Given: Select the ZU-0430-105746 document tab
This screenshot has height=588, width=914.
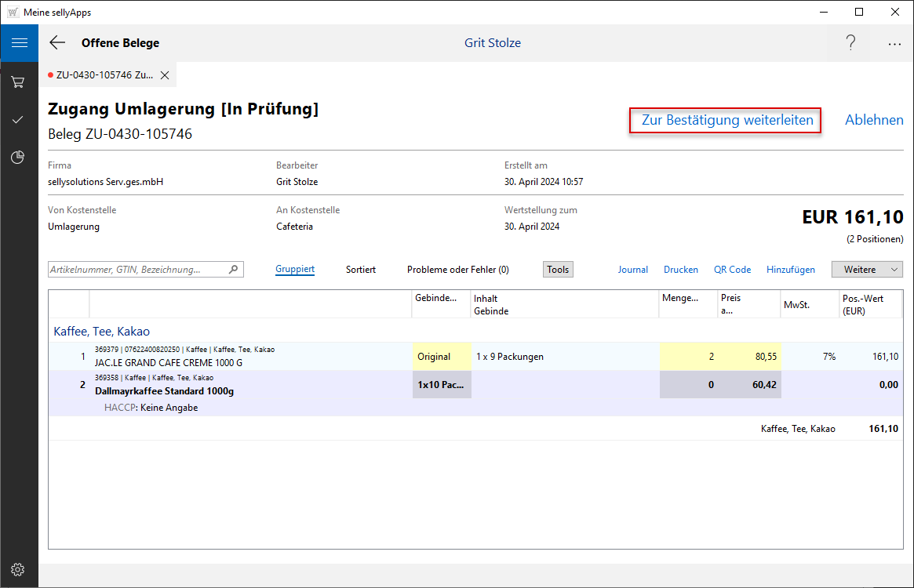Looking at the screenshot, I should (x=104, y=75).
